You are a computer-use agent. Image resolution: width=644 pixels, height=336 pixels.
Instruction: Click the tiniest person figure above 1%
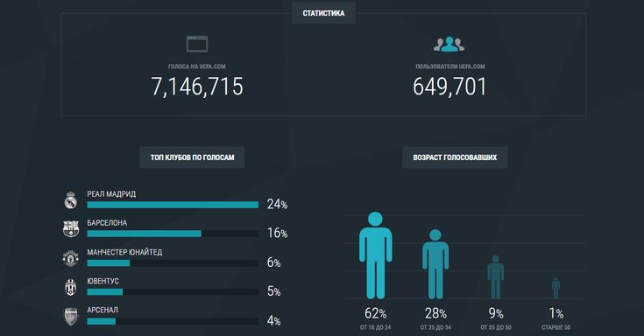point(556,288)
